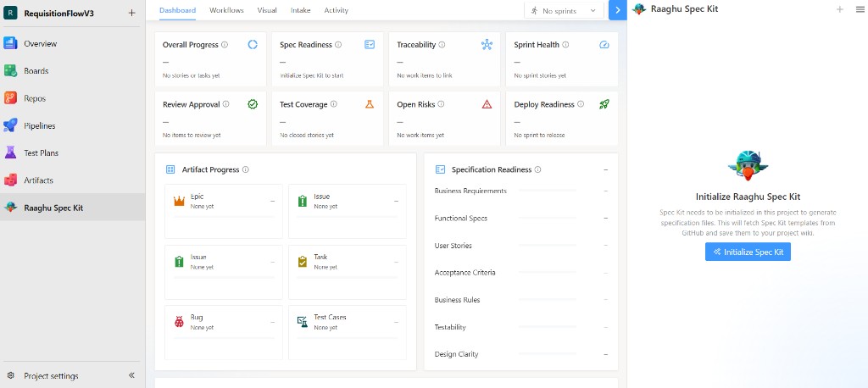Select Raaghu Spec Kit in sidebar
Image resolution: width=868 pixels, height=388 pixels.
73,208
